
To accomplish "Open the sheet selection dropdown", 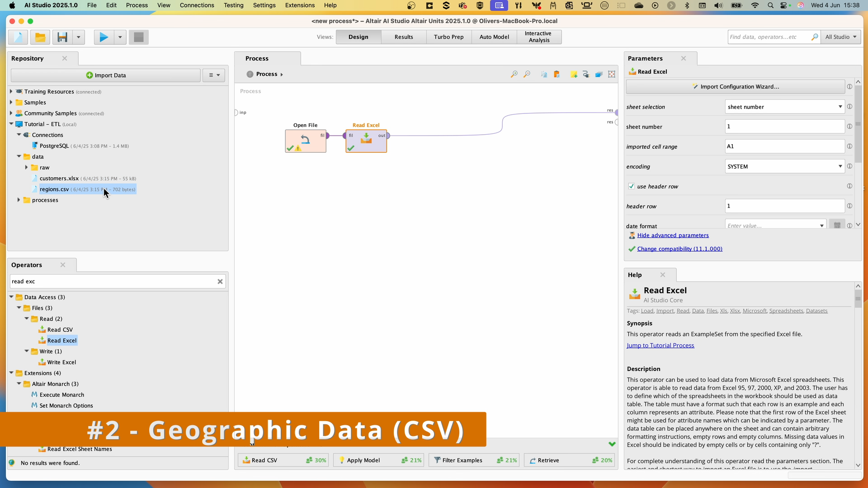I will point(840,107).
